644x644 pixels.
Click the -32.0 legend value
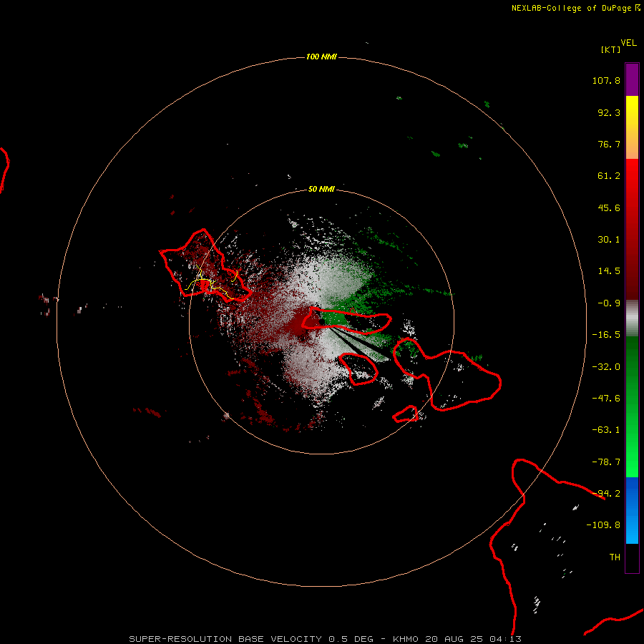[x=606, y=367]
